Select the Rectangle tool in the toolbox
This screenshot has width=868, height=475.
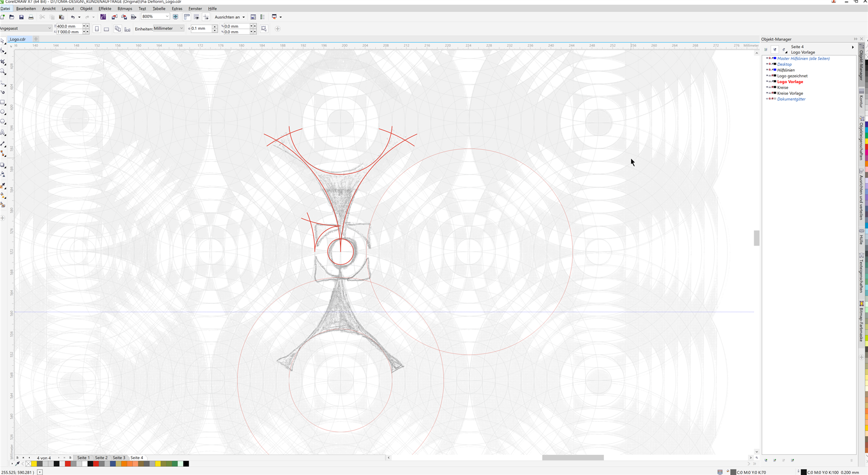(3, 103)
